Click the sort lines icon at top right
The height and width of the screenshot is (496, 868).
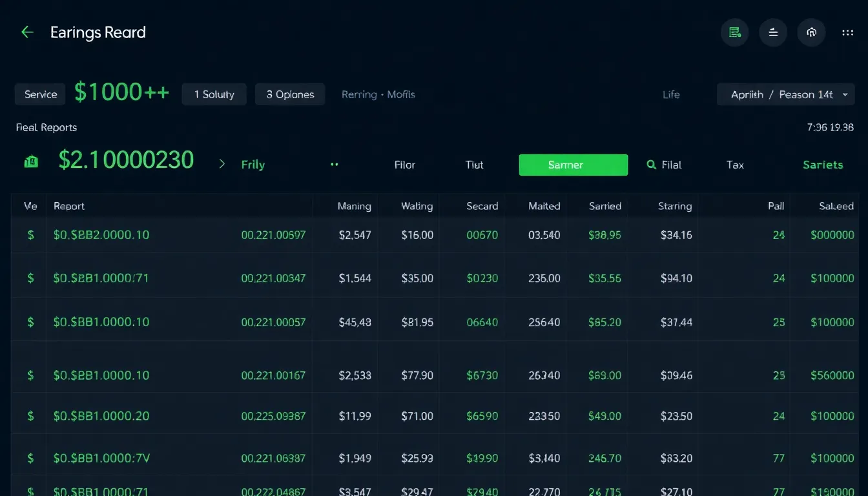773,32
